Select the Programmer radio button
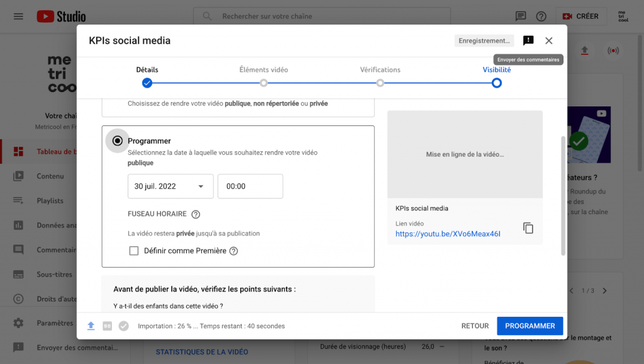Viewport: 644px width, 364px height. [x=118, y=140]
